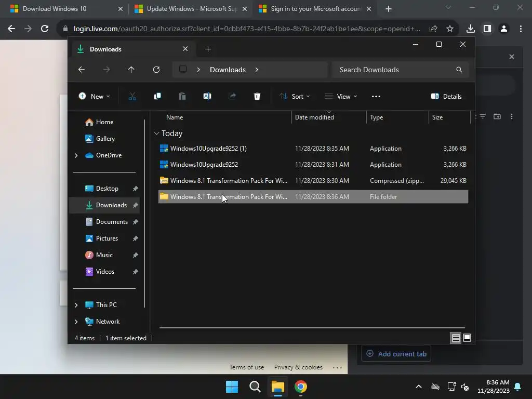
Task: Toggle Chrome side panel
Action: point(487,29)
